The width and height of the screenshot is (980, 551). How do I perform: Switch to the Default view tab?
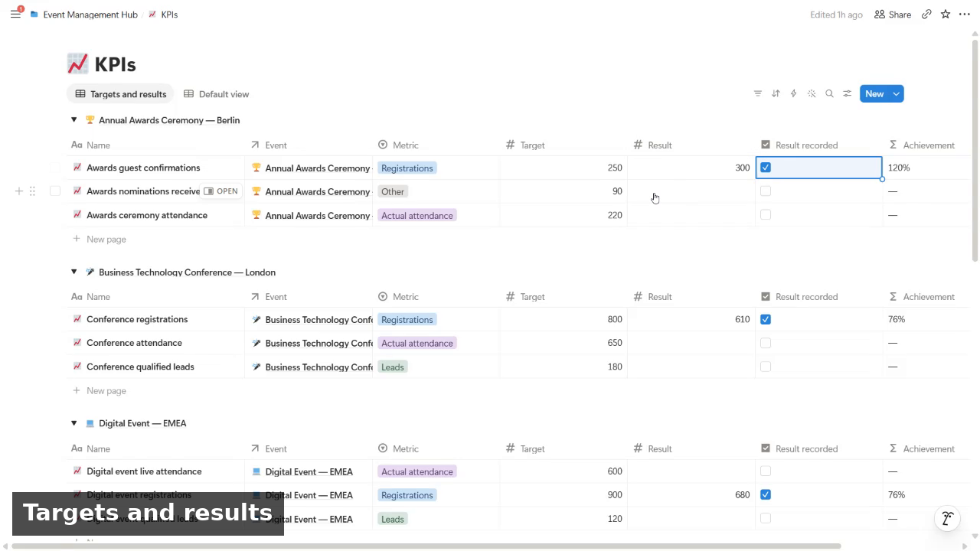tap(217, 94)
